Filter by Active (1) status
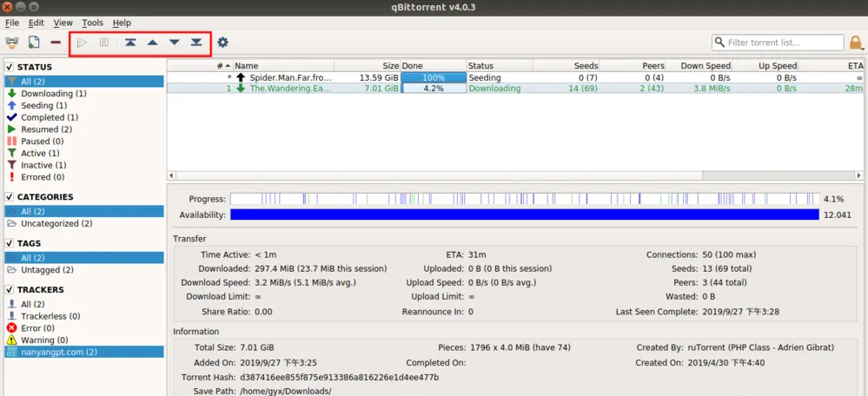Image resolution: width=868 pixels, height=396 pixels. 84,153
